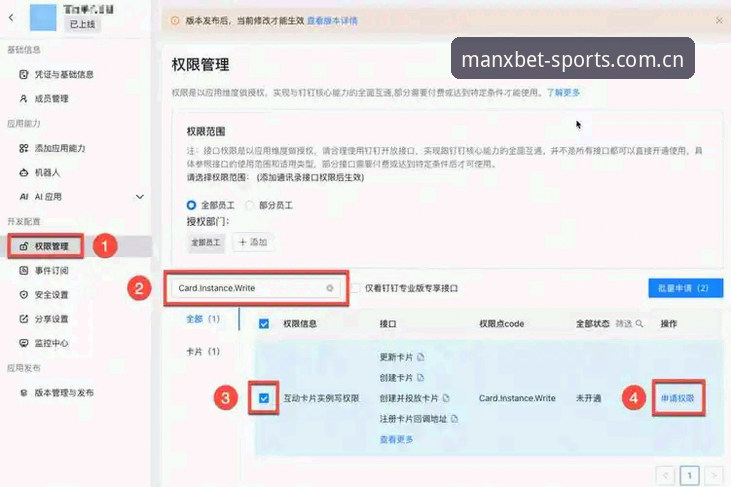This screenshot has width=731, height=487.
Task: Click the 事件订阅 icon
Action: click(24, 270)
